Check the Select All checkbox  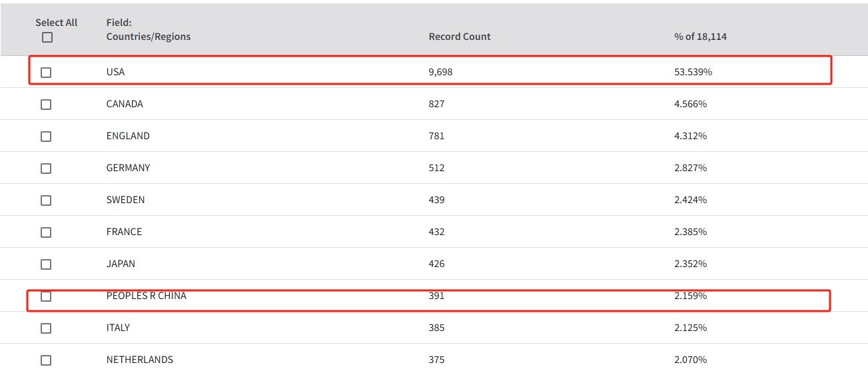(x=47, y=38)
